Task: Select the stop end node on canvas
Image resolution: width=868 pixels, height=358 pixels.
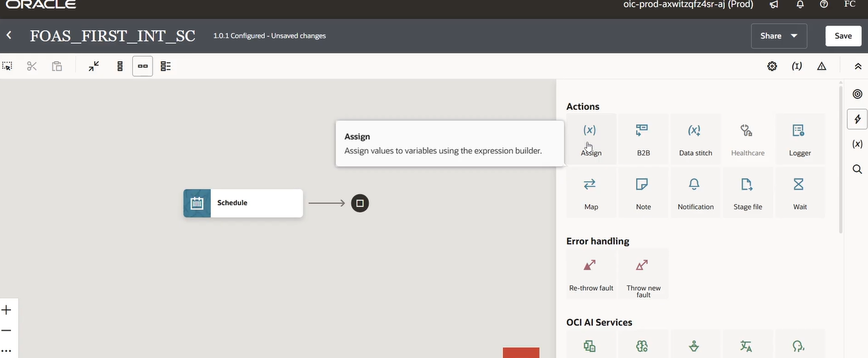Action: click(x=360, y=203)
